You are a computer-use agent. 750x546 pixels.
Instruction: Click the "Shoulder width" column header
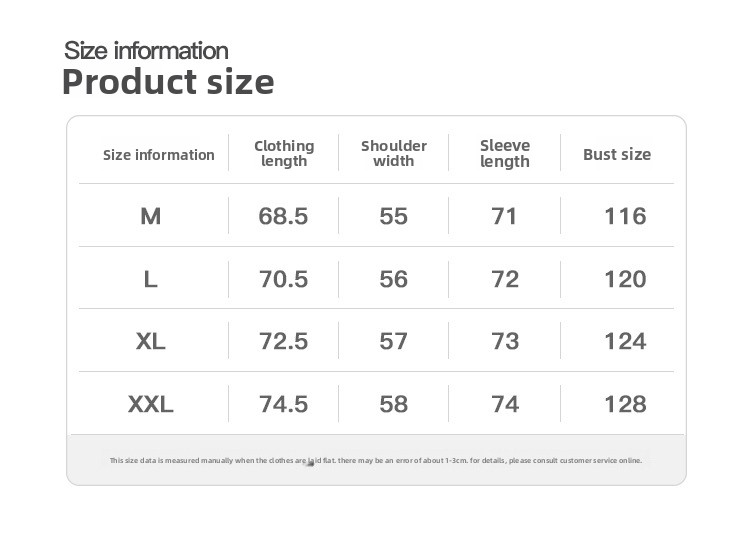pos(394,154)
